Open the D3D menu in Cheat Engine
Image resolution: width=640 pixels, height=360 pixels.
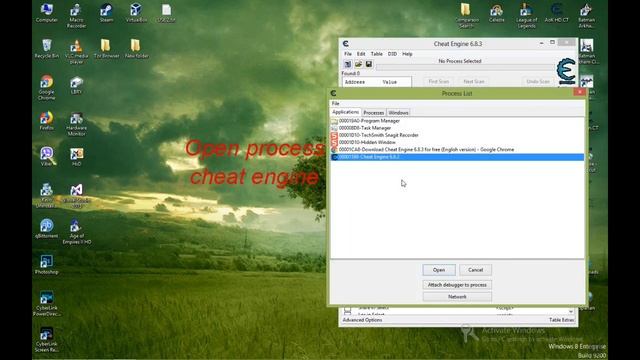(x=392, y=54)
